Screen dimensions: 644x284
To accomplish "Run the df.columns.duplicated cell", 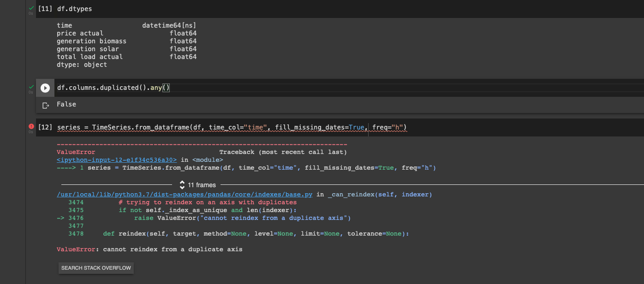I will pos(45,88).
